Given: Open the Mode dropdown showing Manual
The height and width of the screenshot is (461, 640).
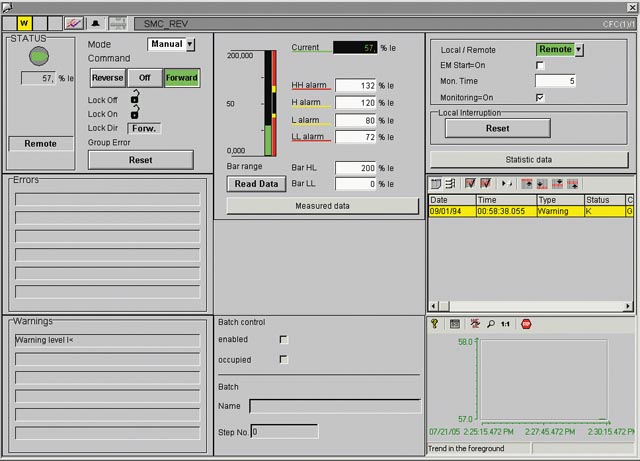Looking at the screenshot, I should [190, 44].
